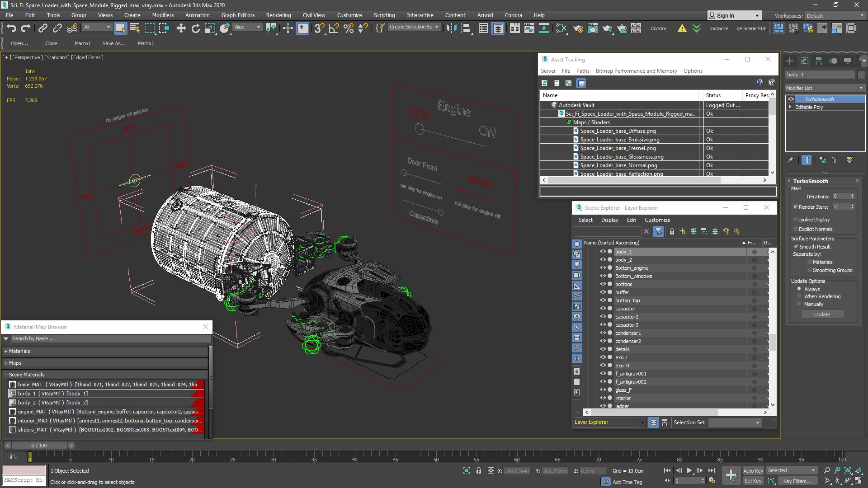This screenshot has width=868, height=488.
Task: Open the Modifiers menu in menu bar
Action: tap(163, 15)
